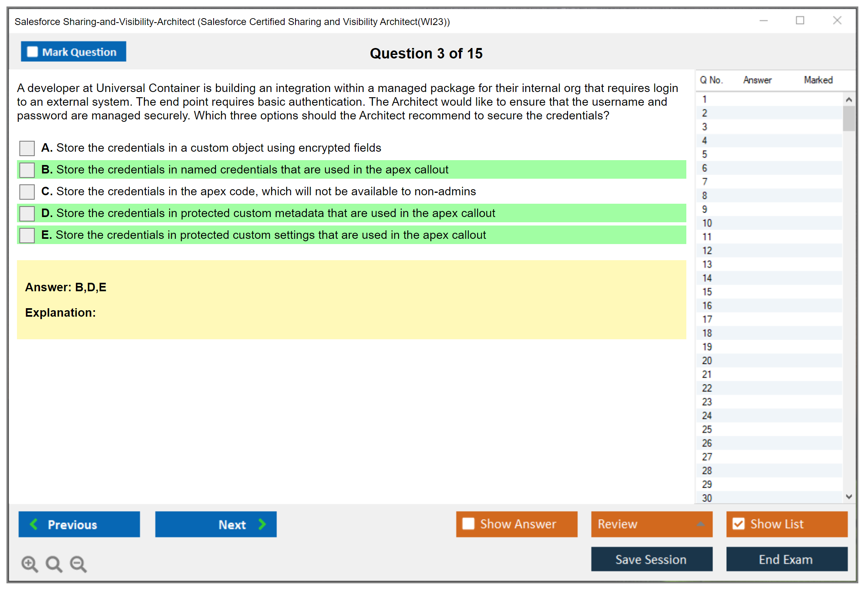Select question 22 in the question list
The height and width of the screenshot is (593, 868).
pos(707,388)
